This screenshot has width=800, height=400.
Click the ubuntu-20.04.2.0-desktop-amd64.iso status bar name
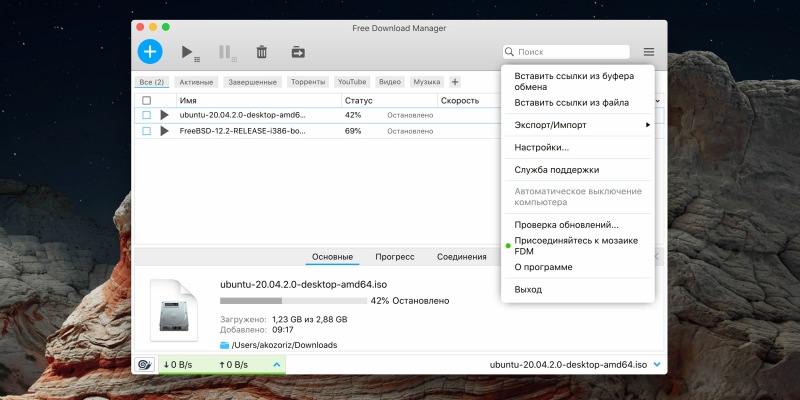[x=568, y=365]
